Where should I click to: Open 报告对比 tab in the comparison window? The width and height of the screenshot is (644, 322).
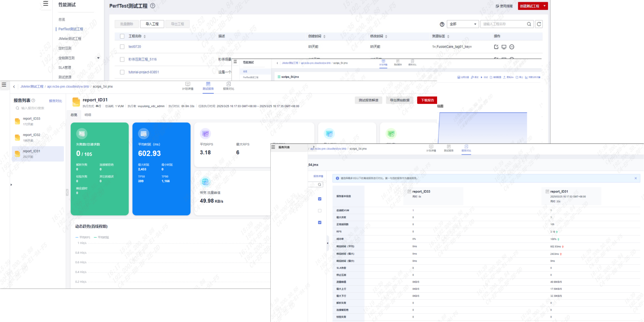point(466,149)
